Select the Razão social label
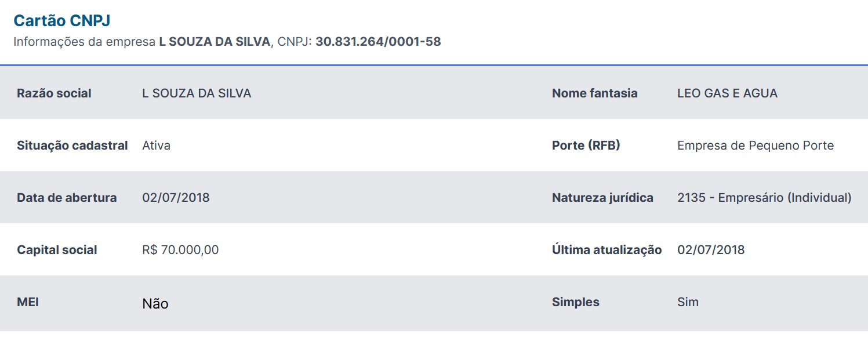The width and height of the screenshot is (868, 341). pyautogui.click(x=54, y=93)
